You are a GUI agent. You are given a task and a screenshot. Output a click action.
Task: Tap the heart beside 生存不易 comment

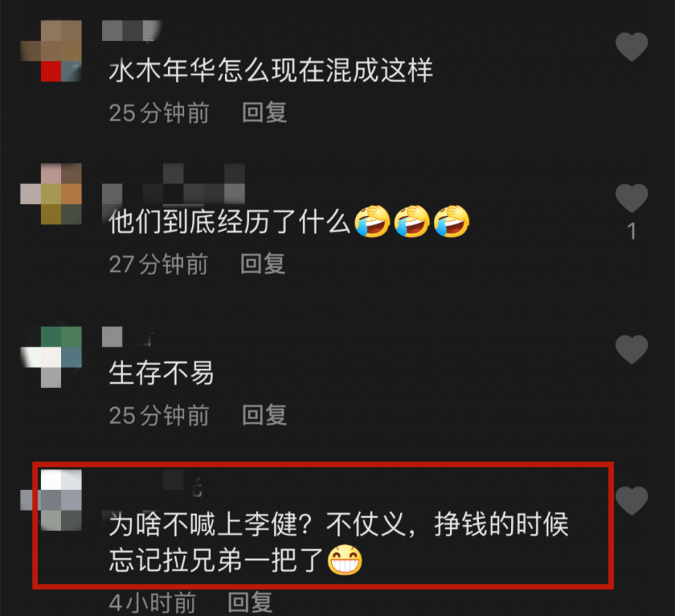(x=631, y=349)
